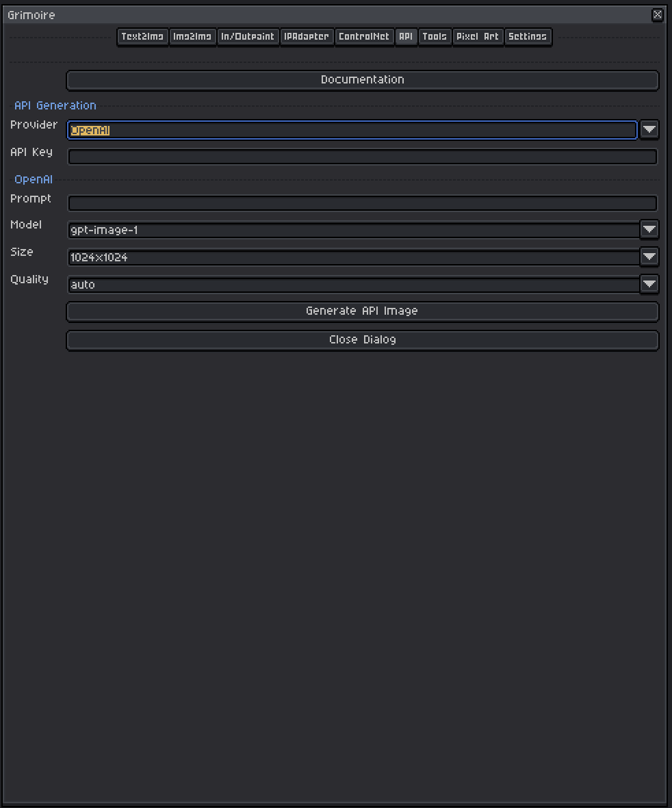Switch to the Img2Img tab
The height and width of the screenshot is (808, 672).
tap(192, 36)
